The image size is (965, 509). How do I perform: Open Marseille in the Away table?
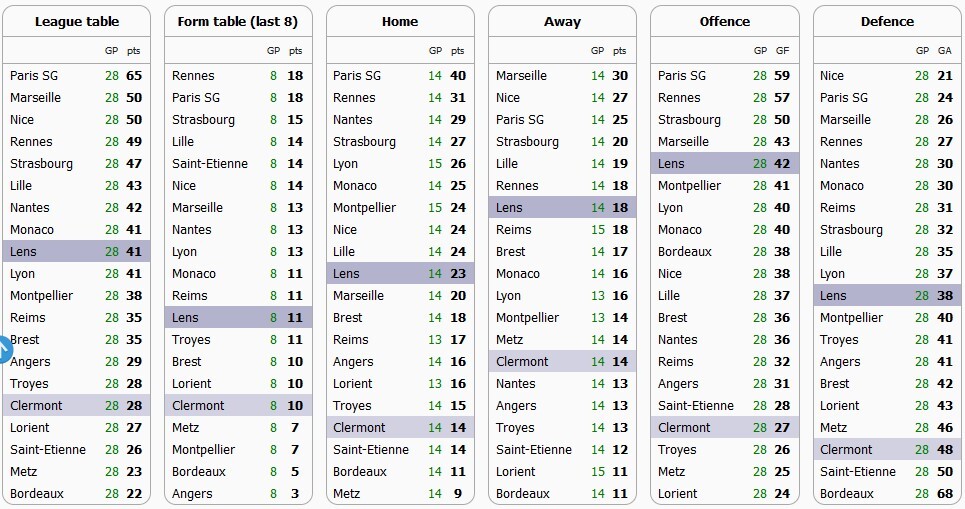pos(521,75)
